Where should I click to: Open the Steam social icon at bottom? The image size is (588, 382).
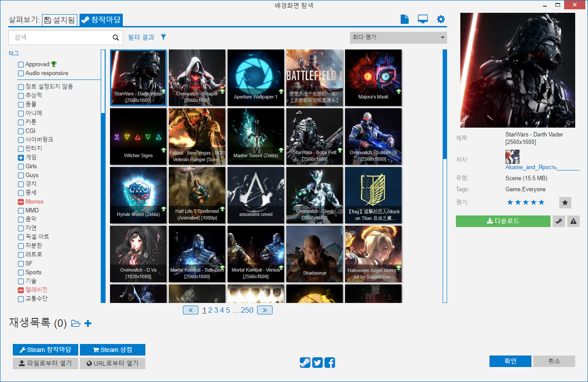pos(305,363)
